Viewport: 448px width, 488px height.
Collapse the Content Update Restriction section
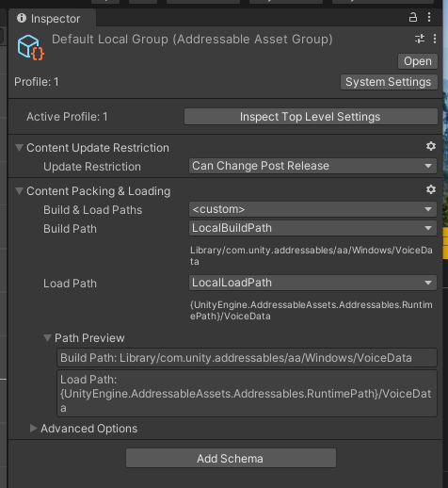[x=20, y=147]
